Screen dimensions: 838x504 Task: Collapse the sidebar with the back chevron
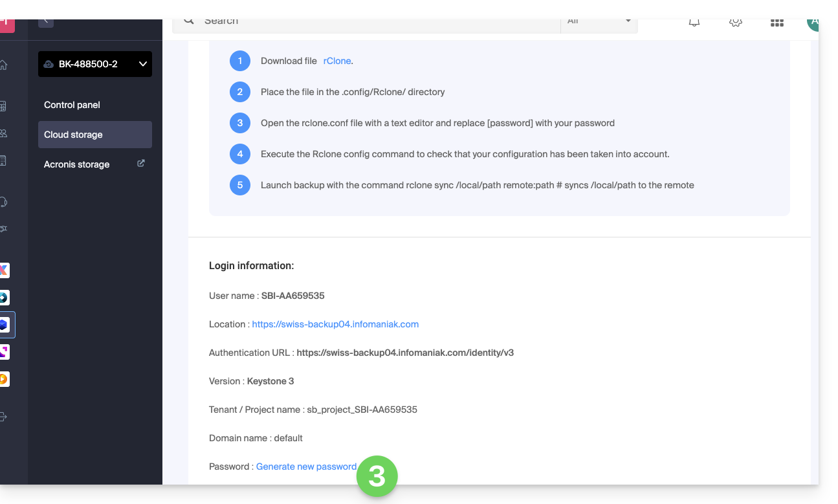46,22
